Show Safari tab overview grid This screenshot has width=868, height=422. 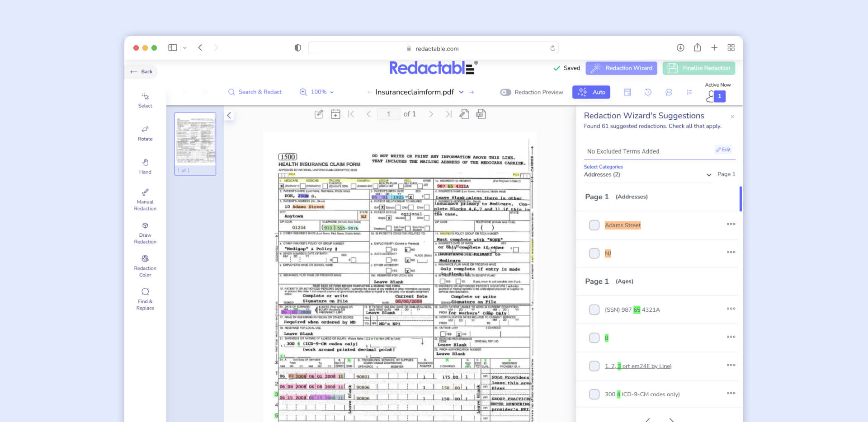click(731, 47)
